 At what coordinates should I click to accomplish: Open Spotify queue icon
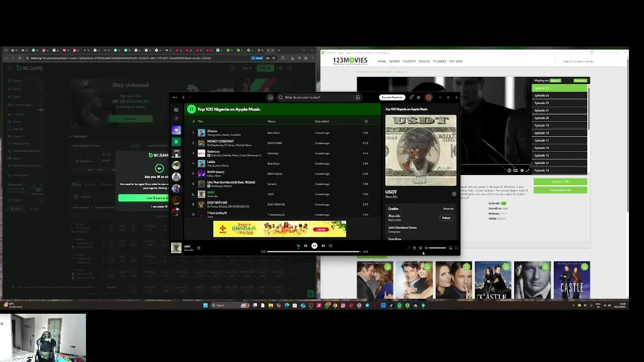pyautogui.click(x=415, y=248)
